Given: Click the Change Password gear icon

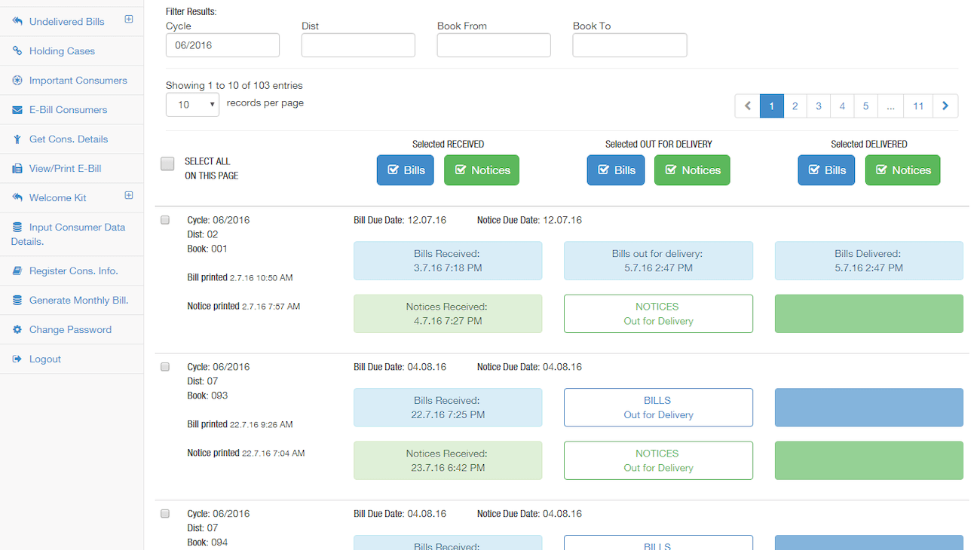Looking at the screenshot, I should click(17, 330).
